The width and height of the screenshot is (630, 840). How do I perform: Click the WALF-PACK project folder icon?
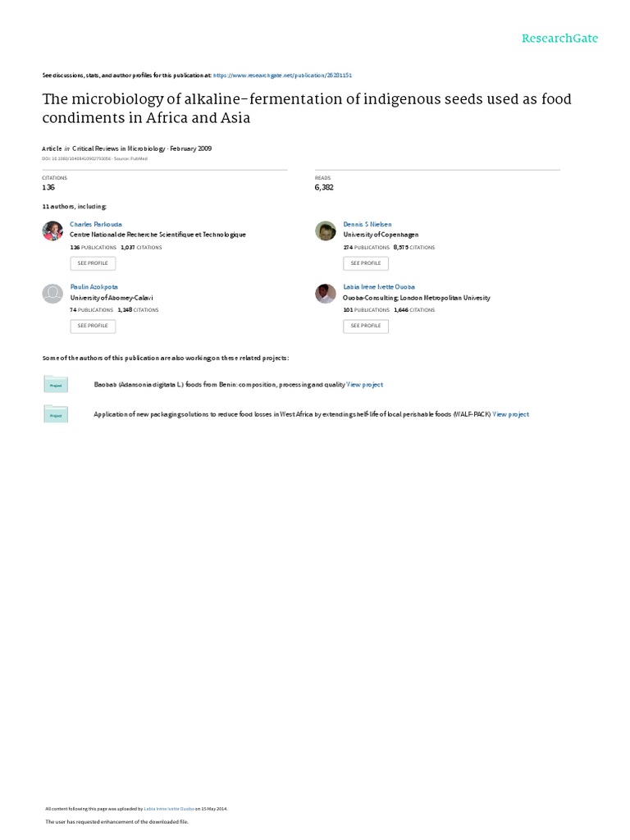[x=56, y=414]
